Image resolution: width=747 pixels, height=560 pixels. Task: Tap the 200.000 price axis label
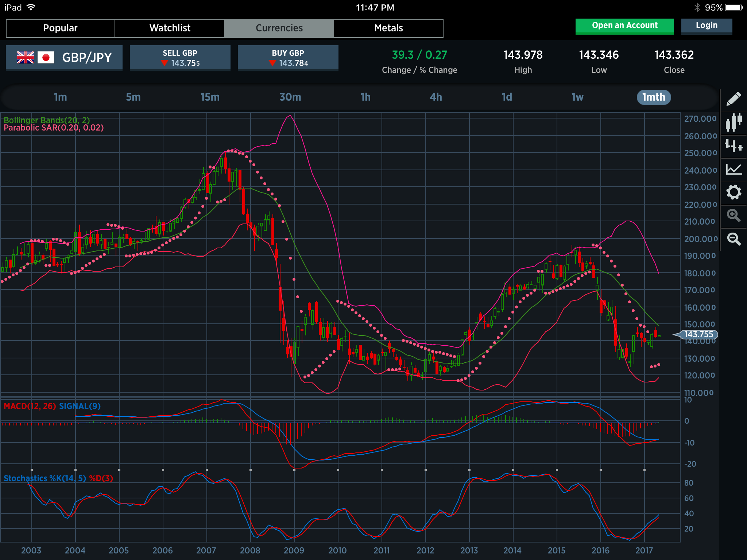point(701,239)
